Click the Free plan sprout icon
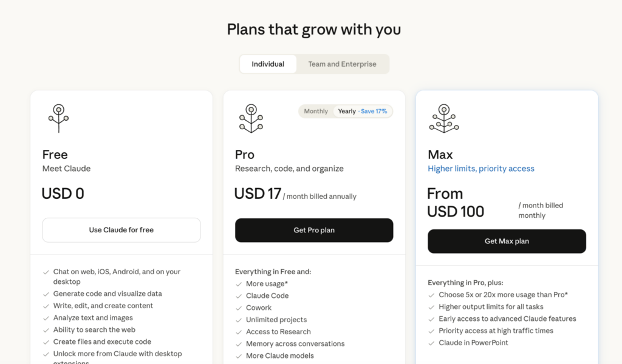This screenshot has width=622, height=364. click(x=58, y=118)
